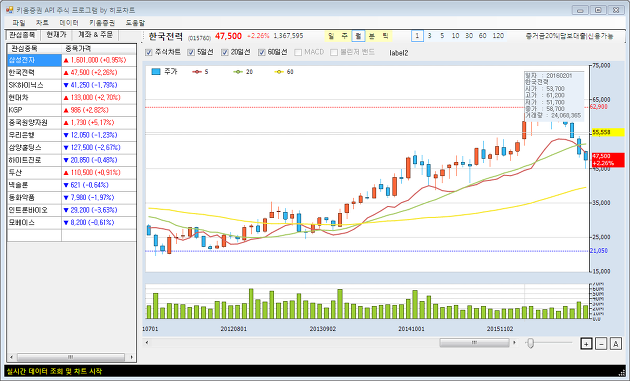Select interval 30 button
The image size is (630, 381).
coord(469,36)
